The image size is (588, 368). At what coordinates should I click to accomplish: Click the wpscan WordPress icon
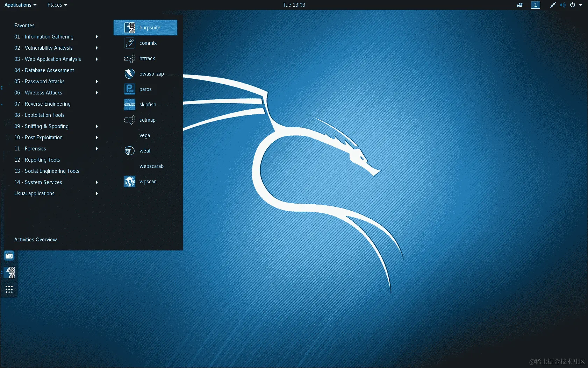(x=130, y=182)
